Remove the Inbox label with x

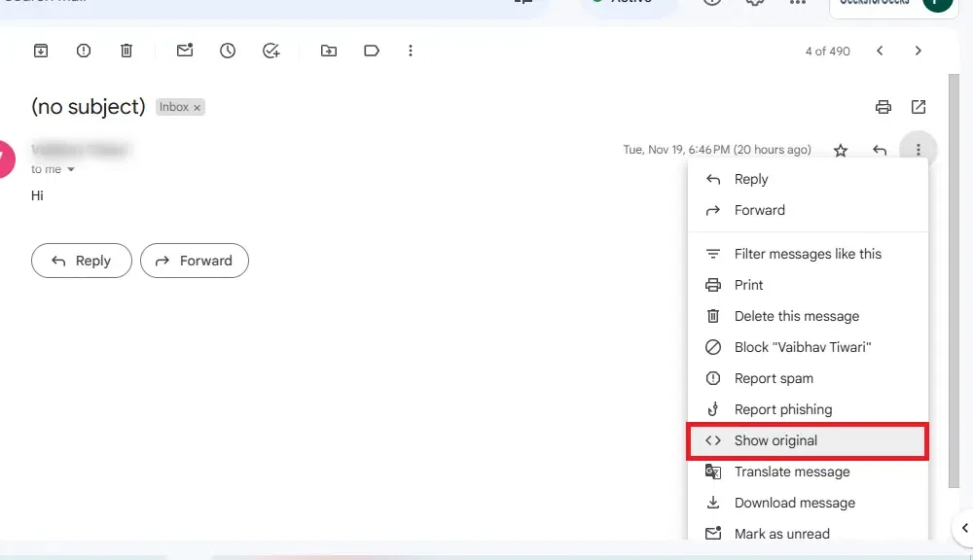[197, 107]
